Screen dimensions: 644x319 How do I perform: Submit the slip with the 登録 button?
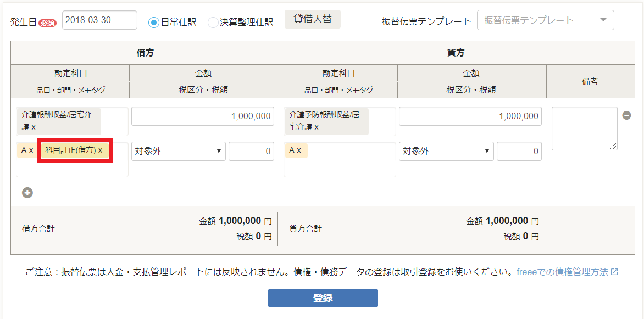pos(322,298)
